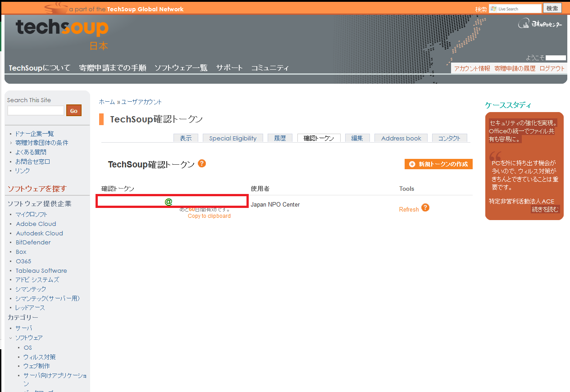This screenshot has width=570, height=392.
Task: Open the ドナー企業一覧 sidebar link
Action: click(x=34, y=134)
